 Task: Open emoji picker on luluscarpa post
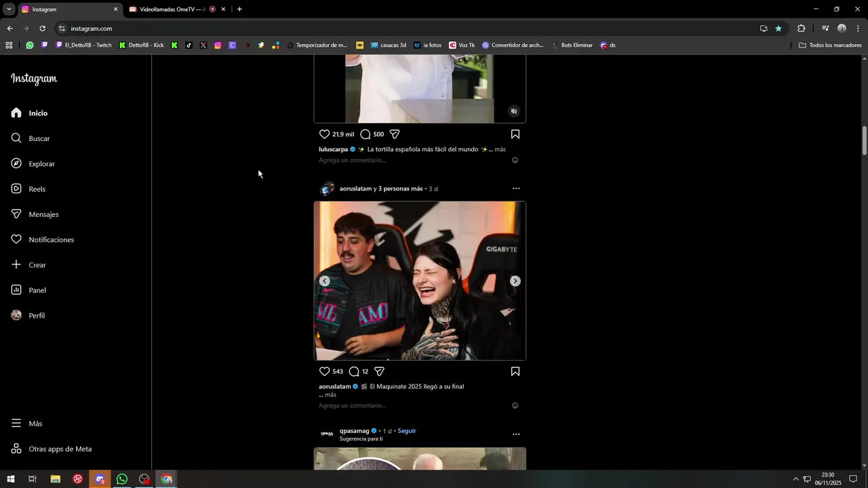coord(515,161)
